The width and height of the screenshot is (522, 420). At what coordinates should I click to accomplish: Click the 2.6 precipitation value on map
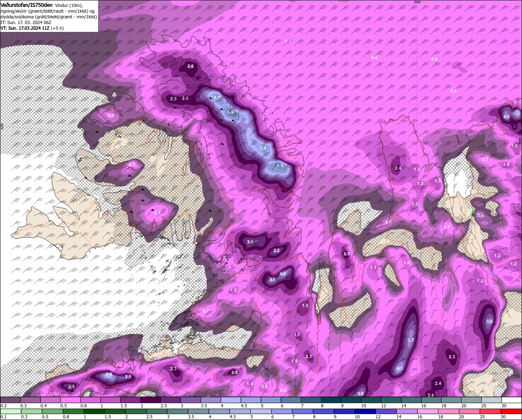tap(190, 66)
